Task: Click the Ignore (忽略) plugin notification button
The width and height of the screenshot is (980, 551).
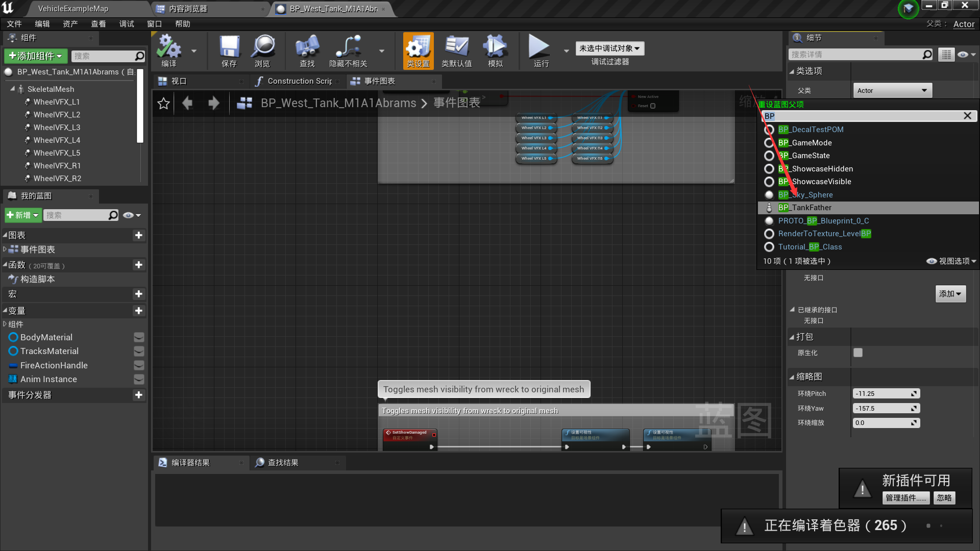Action: tap(944, 498)
